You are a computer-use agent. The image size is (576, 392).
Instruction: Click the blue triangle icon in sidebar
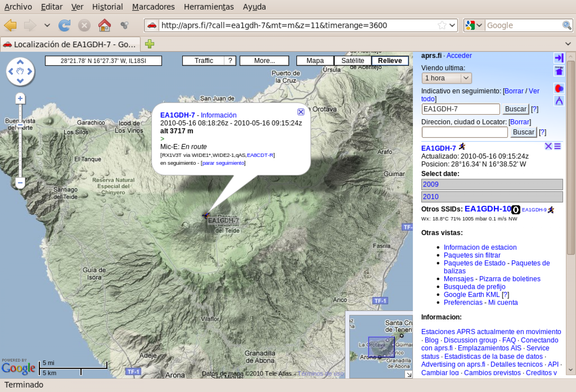click(x=559, y=101)
